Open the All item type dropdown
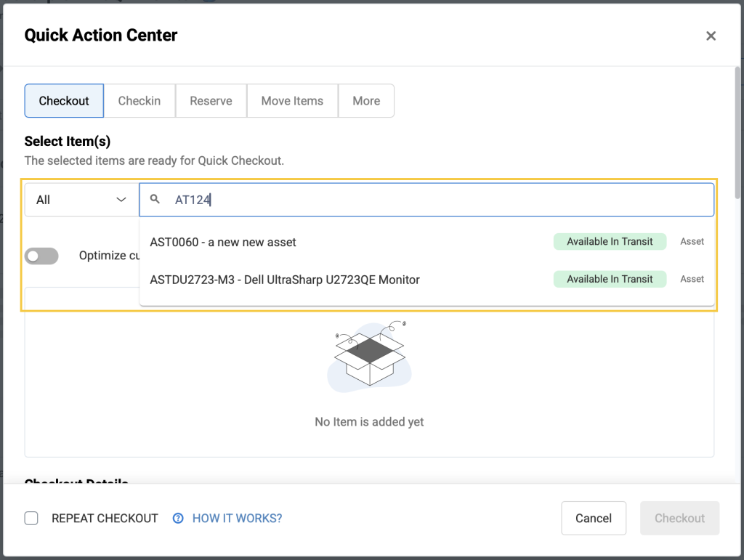 (81, 200)
